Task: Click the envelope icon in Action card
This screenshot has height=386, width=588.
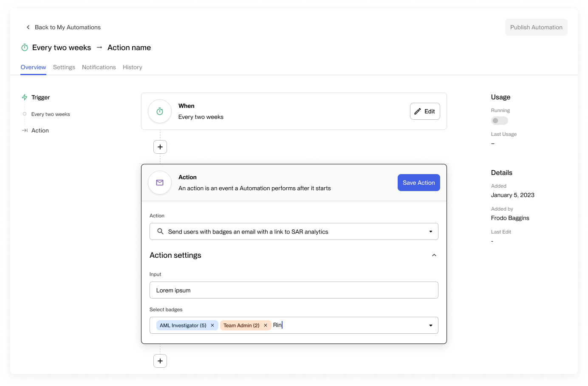Action: [160, 183]
